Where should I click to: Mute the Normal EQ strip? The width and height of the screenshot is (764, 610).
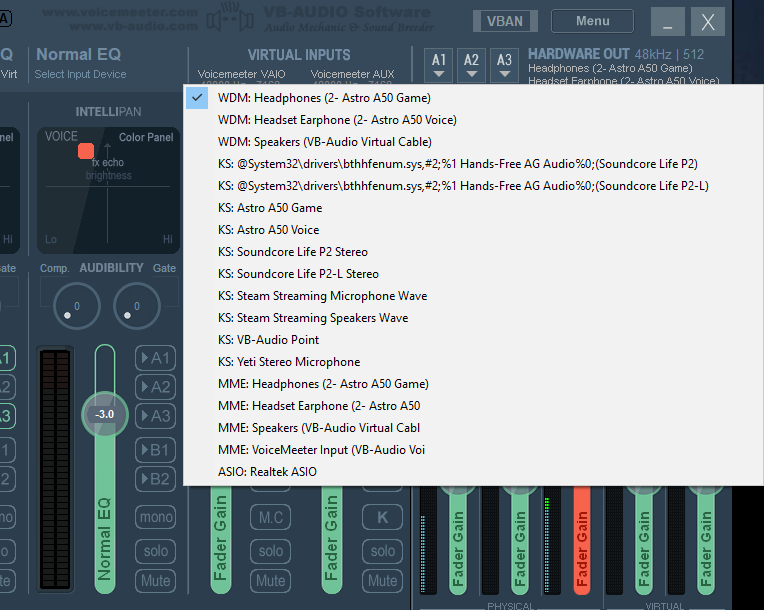point(156,581)
